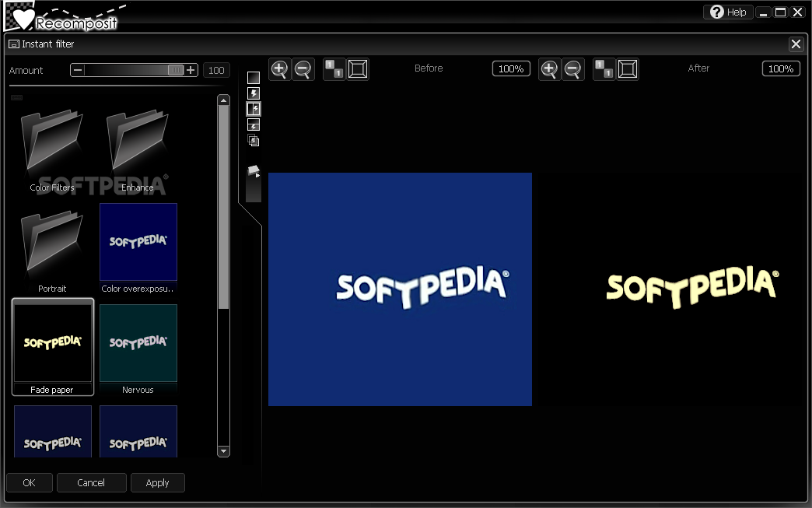Set After preview to actual 1:1 size
The width and height of the screenshot is (812, 508).
point(604,69)
